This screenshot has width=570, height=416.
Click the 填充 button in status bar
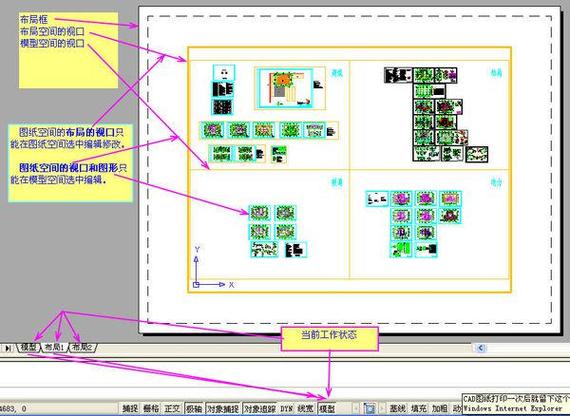click(419, 409)
